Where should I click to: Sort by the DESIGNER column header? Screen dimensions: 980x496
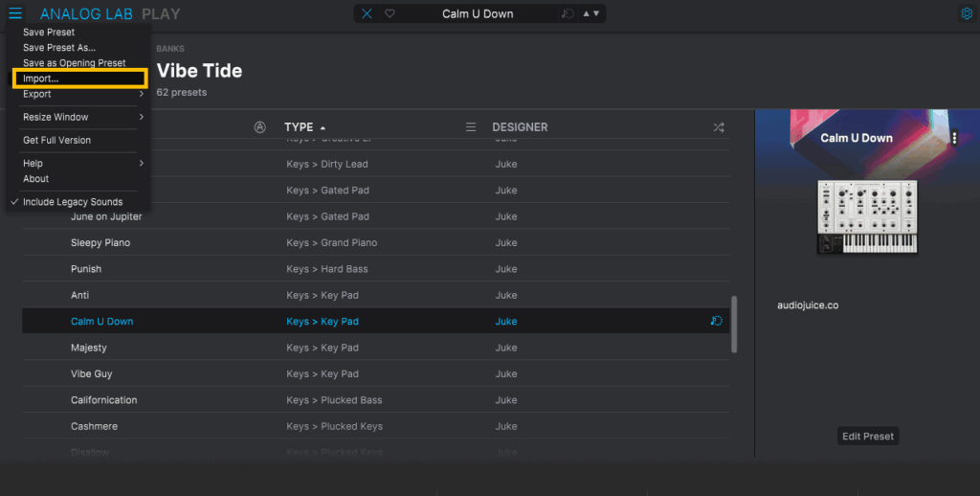tap(520, 127)
